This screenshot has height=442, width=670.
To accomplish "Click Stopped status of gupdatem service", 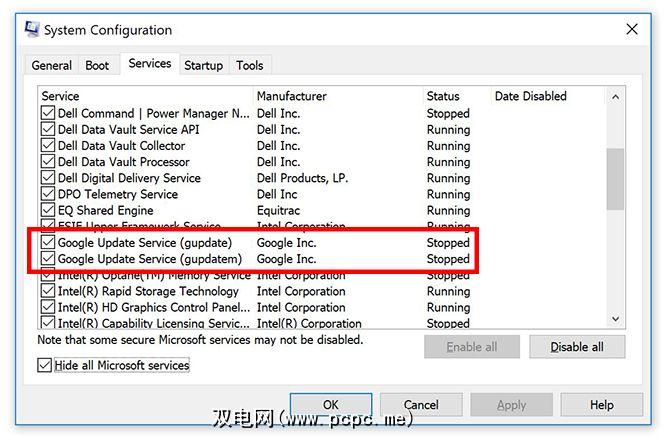I will click(448, 259).
